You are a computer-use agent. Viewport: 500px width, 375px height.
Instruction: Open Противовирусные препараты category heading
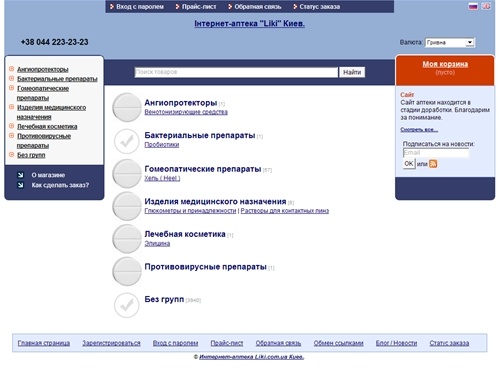205,267
